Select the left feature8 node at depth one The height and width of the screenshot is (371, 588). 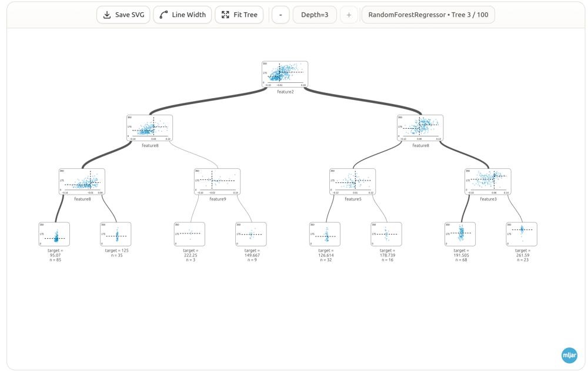(149, 128)
